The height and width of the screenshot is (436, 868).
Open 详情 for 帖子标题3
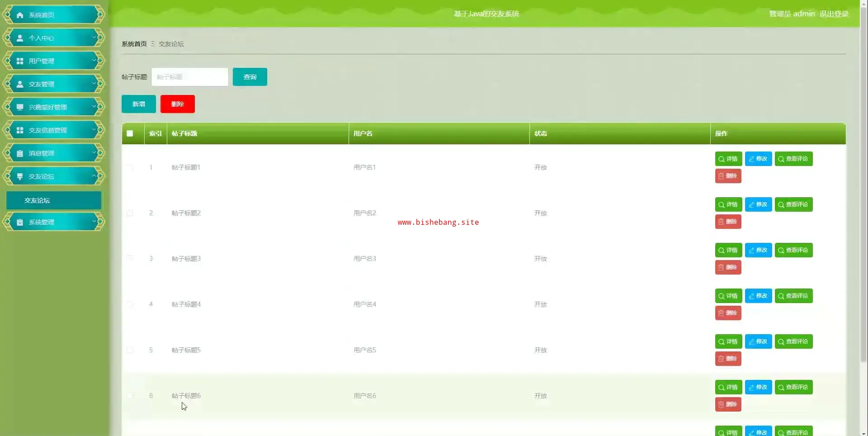pyautogui.click(x=729, y=250)
